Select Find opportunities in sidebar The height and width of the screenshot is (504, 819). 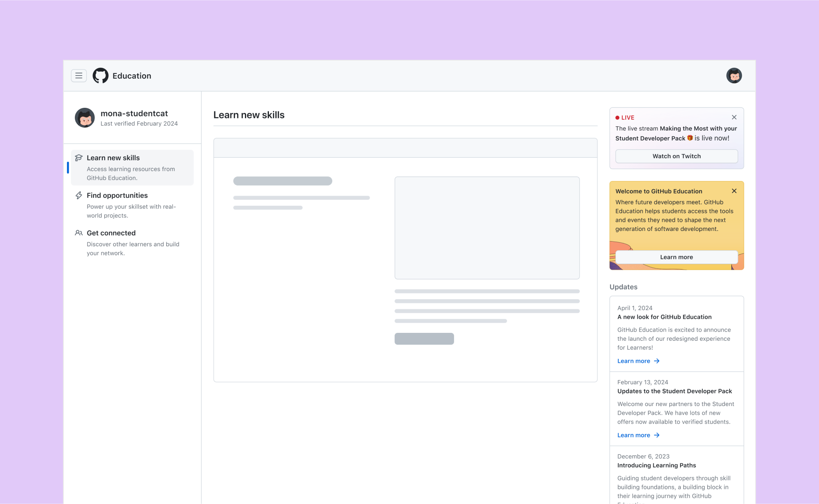click(132, 205)
